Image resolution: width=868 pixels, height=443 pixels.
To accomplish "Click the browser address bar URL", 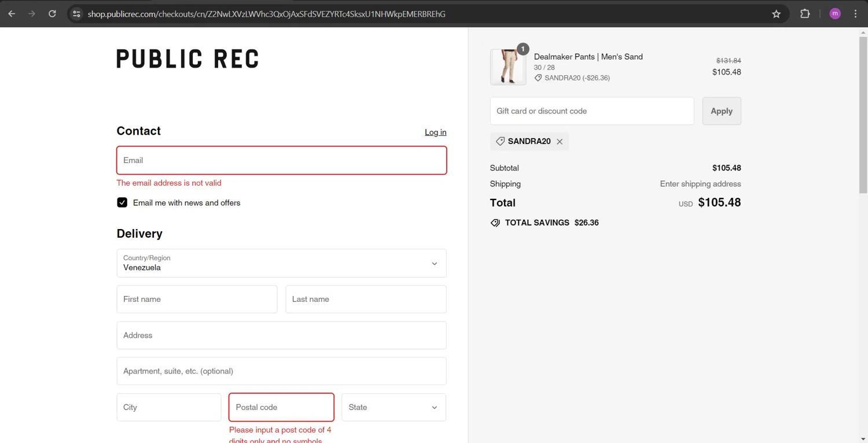I will (266, 14).
